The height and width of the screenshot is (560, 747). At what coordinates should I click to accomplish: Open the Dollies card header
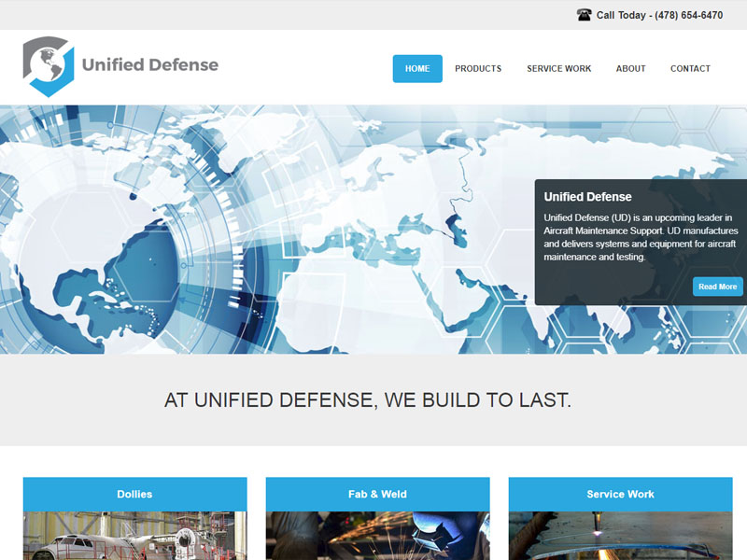click(134, 495)
